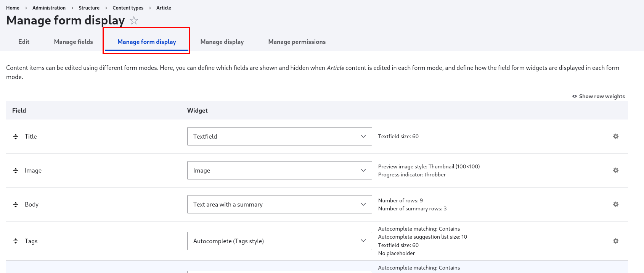Switch to the Edit tab
Image resolution: width=644 pixels, height=273 pixels.
tap(24, 42)
